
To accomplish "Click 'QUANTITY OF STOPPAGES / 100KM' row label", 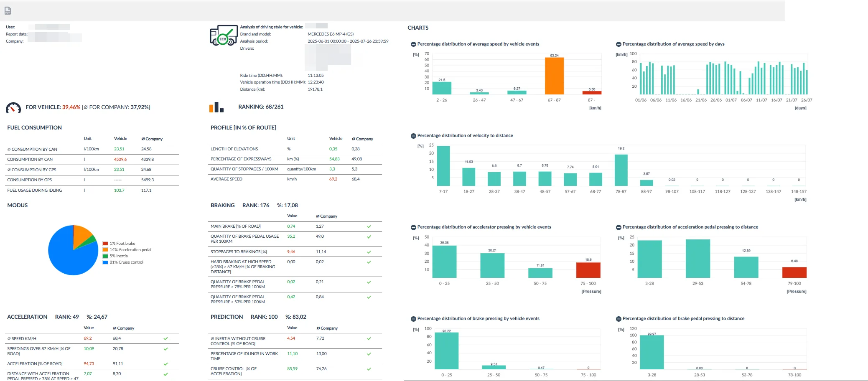I will point(244,169).
